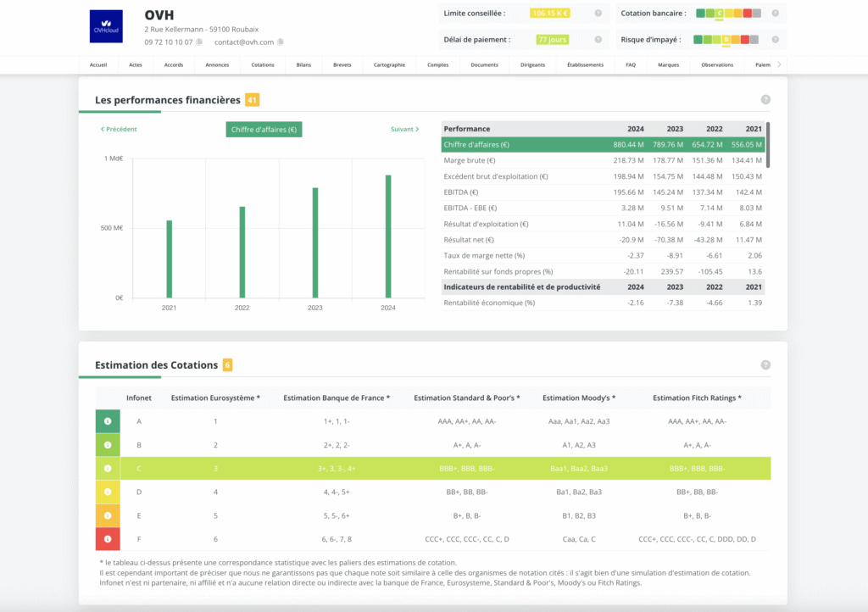Copy the phone number with the copy icon

[x=199, y=42]
